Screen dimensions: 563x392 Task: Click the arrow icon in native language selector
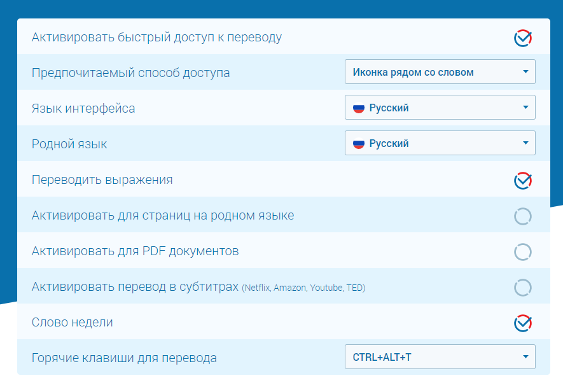[x=525, y=143]
